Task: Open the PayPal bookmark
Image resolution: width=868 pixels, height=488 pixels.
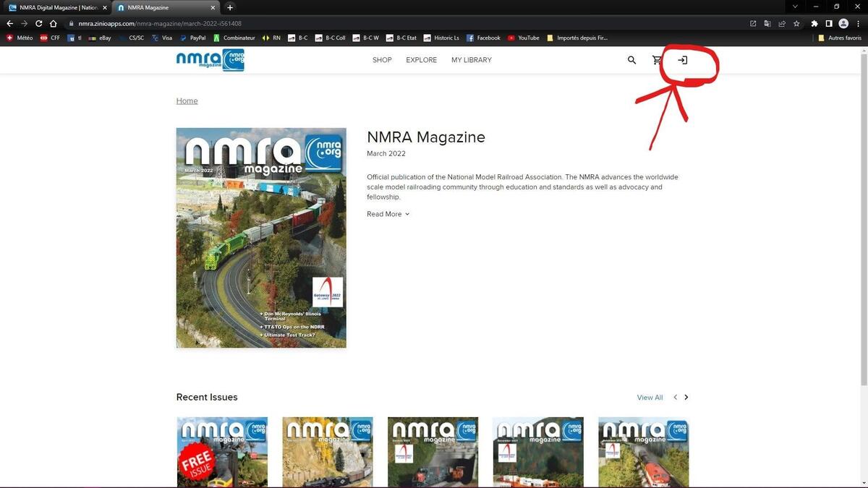Action: click(193, 38)
